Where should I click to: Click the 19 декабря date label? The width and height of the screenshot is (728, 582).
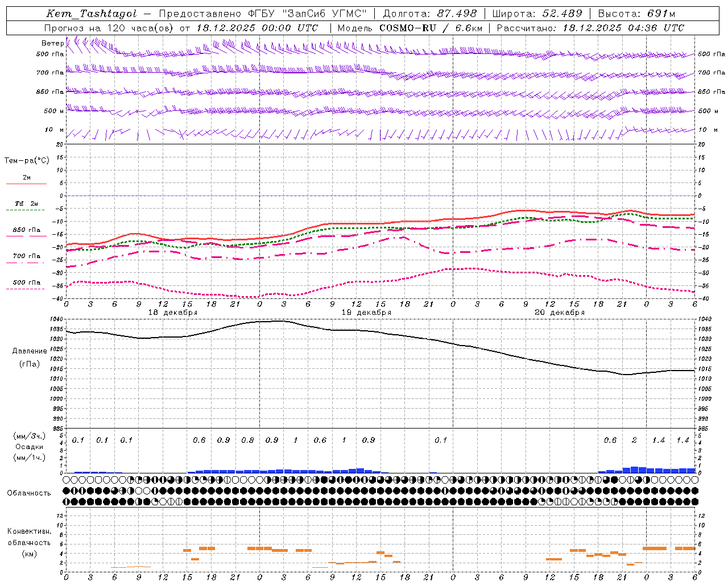[366, 313]
